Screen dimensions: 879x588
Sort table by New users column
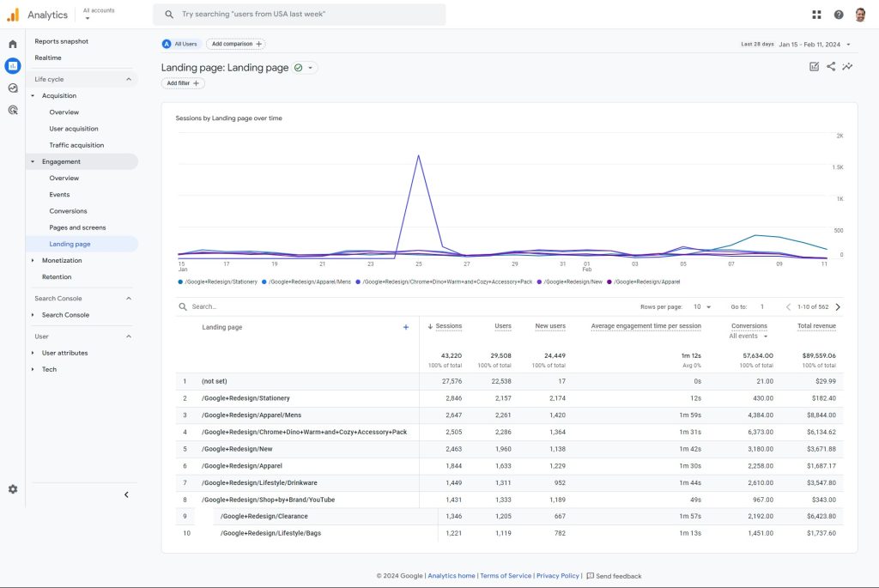(x=550, y=326)
